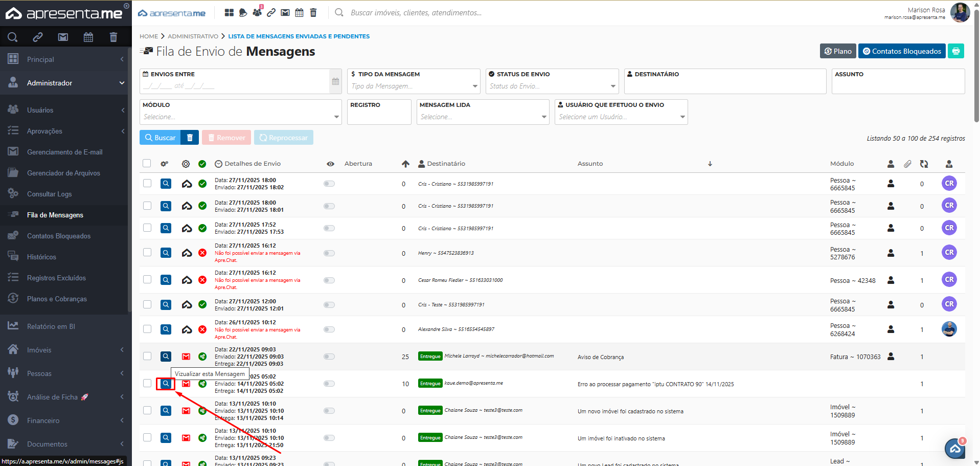
Task: Open the support chat bubble widget
Action: click(x=954, y=449)
